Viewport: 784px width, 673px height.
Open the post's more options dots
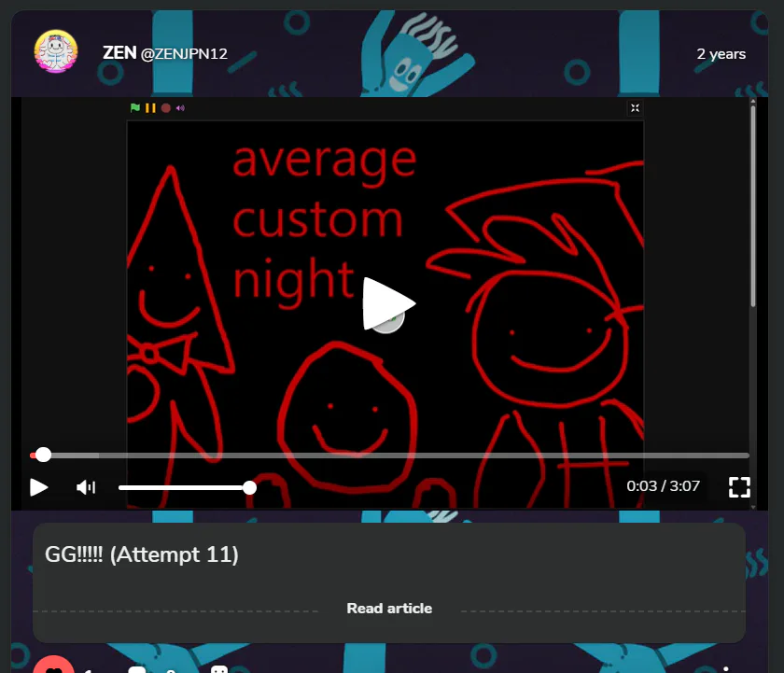[x=725, y=668]
